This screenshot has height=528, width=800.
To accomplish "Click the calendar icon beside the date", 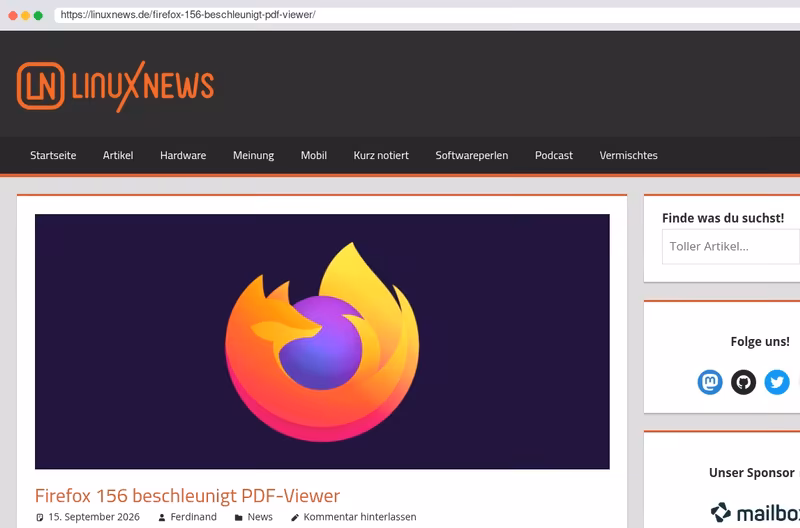I will 40,517.
